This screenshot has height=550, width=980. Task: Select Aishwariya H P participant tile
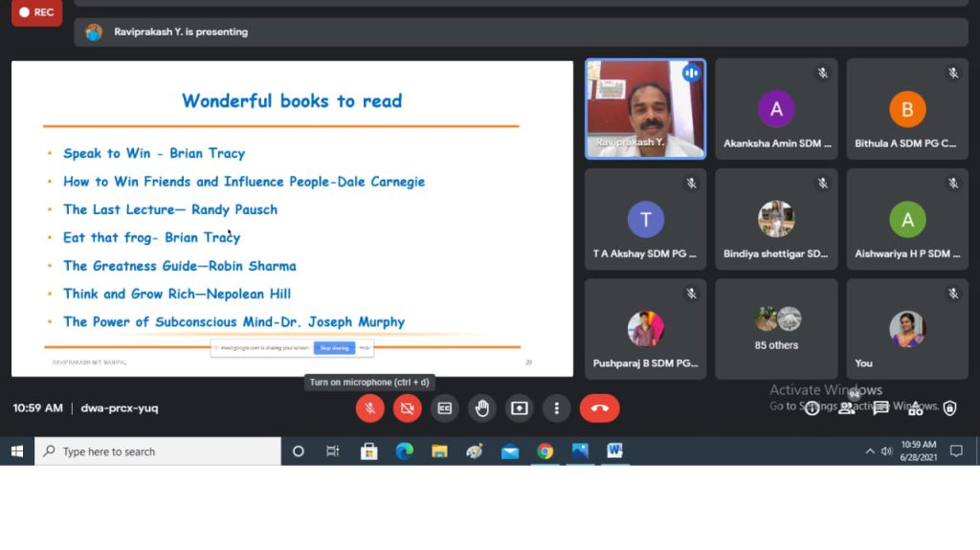(907, 219)
